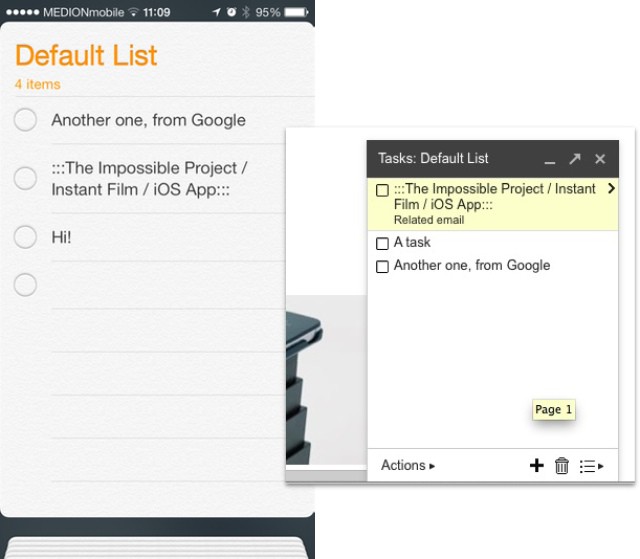The width and height of the screenshot is (640, 559).
Task: Click the 'A task' text in Tasks
Action: pyautogui.click(x=412, y=242)
